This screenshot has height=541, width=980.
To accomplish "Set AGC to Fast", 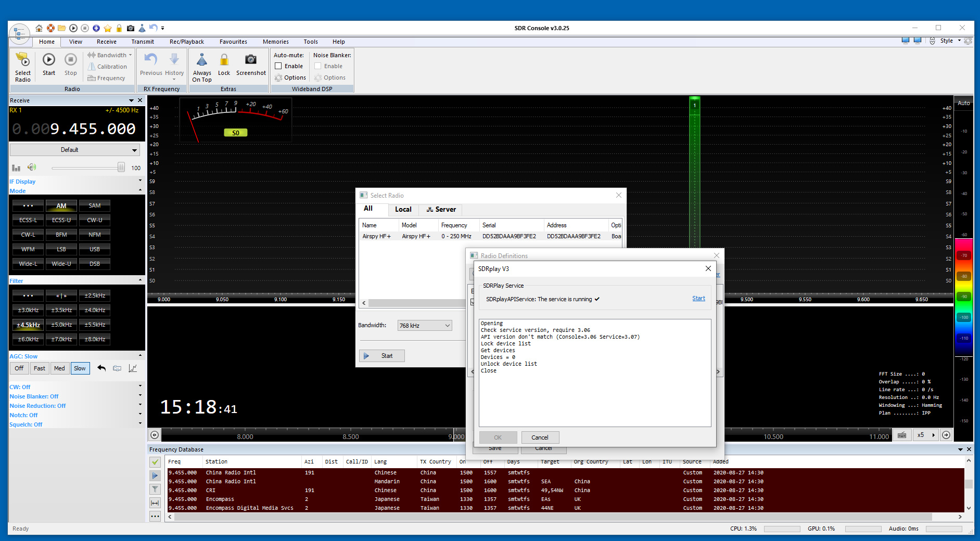I will [x=40, y=368].
